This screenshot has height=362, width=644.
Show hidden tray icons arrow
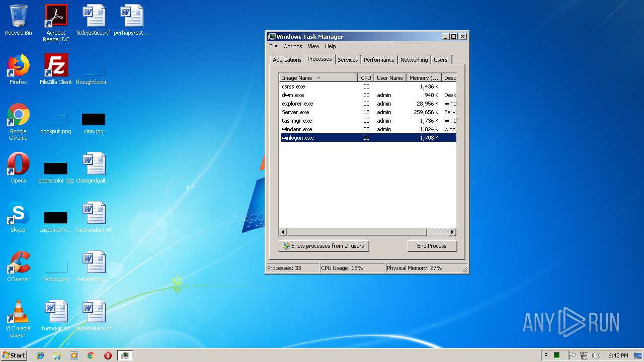click(546, 355)
